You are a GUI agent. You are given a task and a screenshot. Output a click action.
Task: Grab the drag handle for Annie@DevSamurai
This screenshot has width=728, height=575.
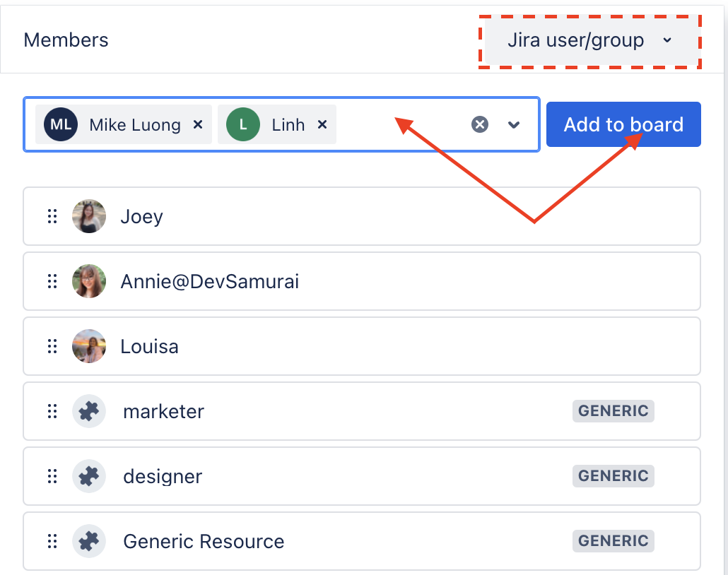[x=52, y=281]
